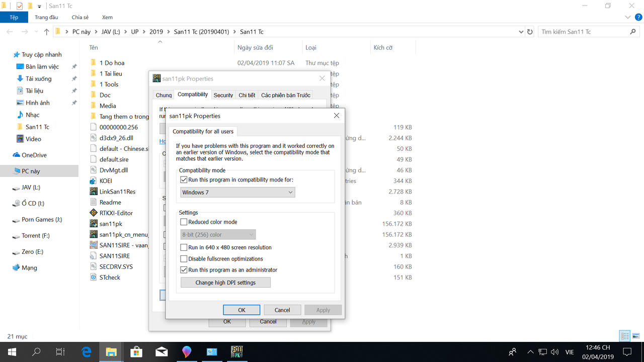Image resolution: width=644 pixels, height=362 pixels.
Task: Select 1 Do hoa folder icon
Action: 94,63
